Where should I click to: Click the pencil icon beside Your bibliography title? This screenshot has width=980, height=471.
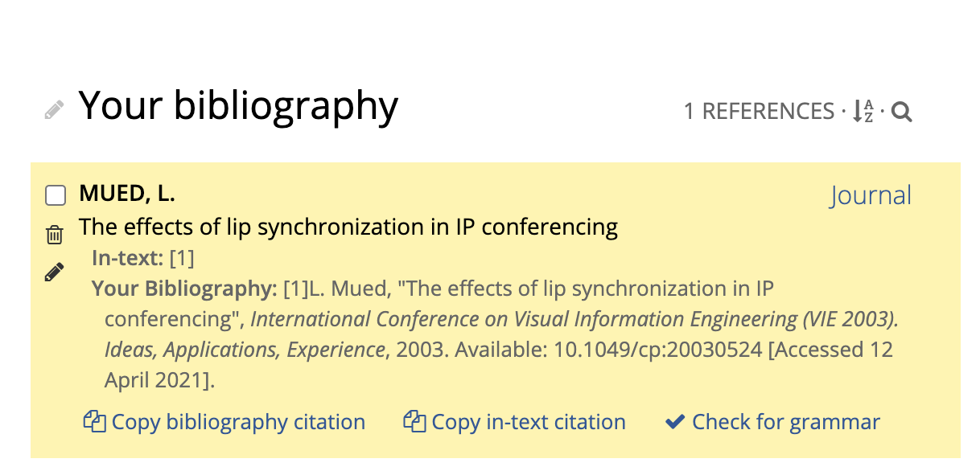click(x=54, y=110)
